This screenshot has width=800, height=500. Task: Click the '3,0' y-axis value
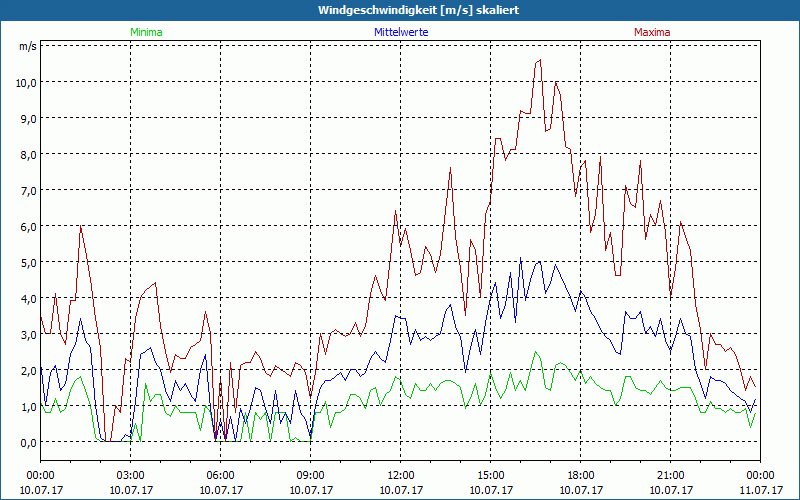pyautogui.click(x=29, y=335)
